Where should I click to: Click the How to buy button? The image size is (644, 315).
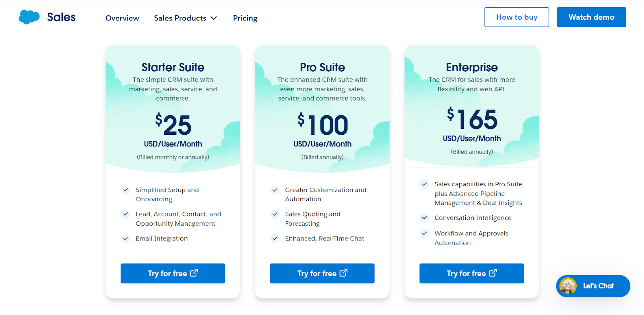(x=516, y=17)
